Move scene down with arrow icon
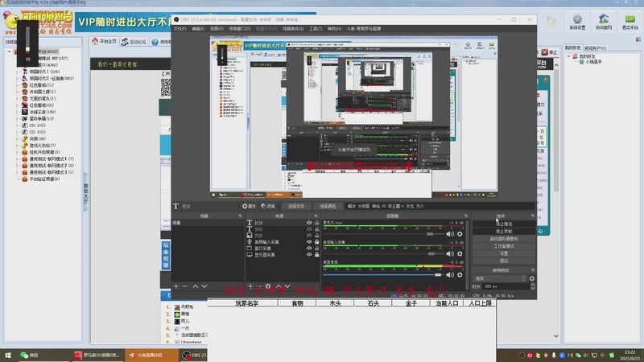Image resolution: width=644 pixels, height=362 pixels. tap(204, 286)
